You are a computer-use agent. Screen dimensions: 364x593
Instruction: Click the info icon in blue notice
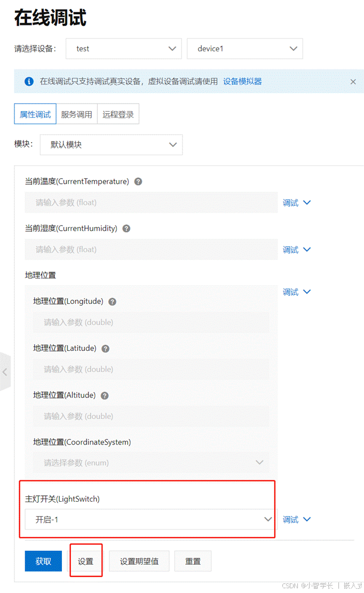click(29, 81)
